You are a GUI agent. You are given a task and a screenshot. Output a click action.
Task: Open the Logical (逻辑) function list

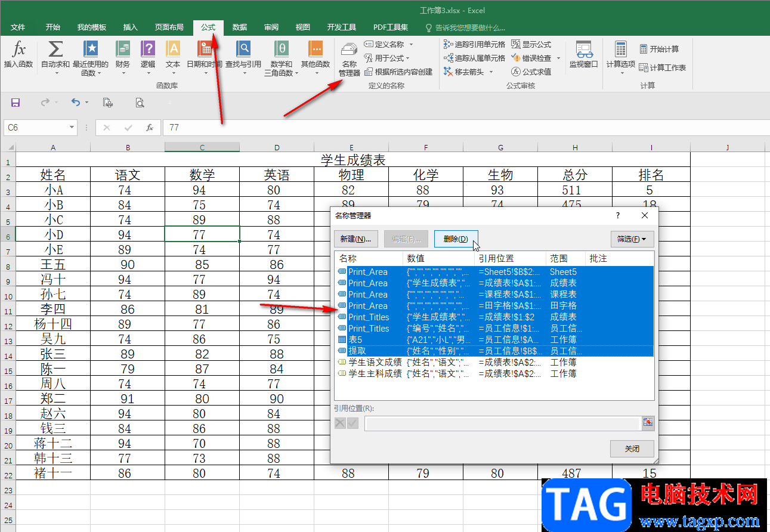[x=148, y=58]
